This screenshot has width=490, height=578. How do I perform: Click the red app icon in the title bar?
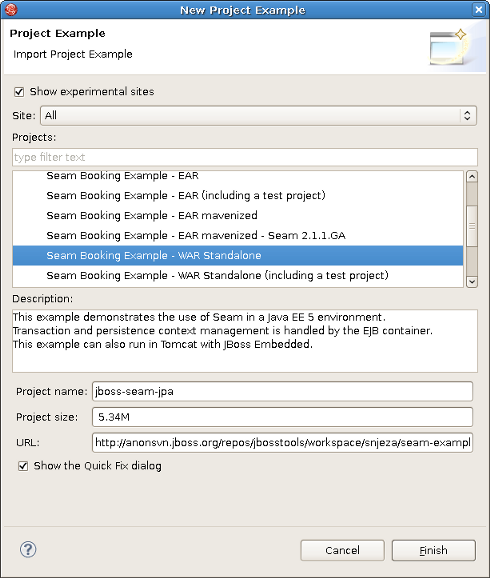coord(11,9)
